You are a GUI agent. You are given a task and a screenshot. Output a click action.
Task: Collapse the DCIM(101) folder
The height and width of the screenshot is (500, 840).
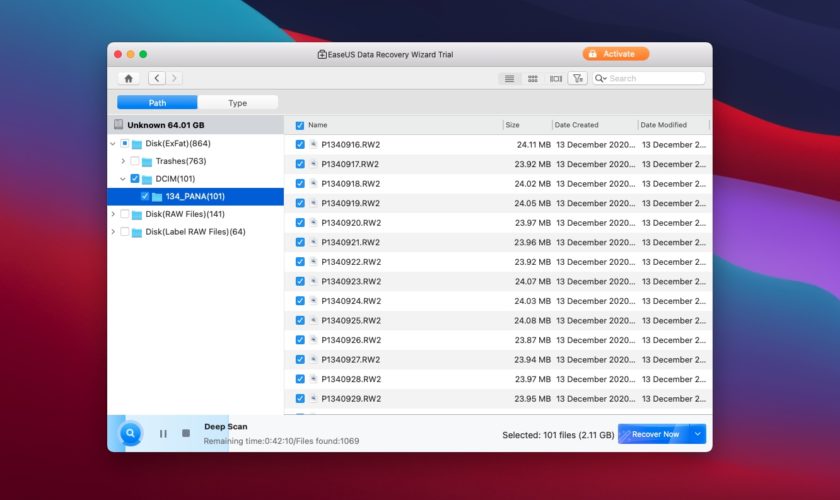[122, 179]
